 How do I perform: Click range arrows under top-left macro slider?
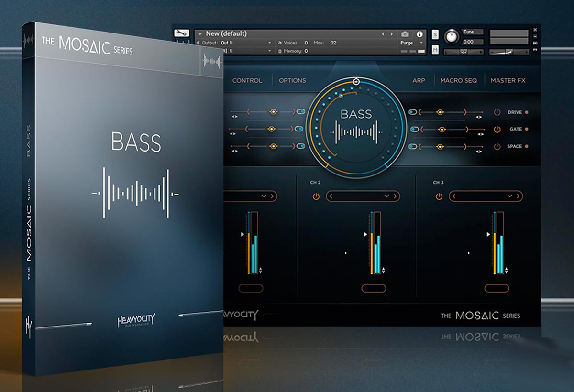(234, 116)
